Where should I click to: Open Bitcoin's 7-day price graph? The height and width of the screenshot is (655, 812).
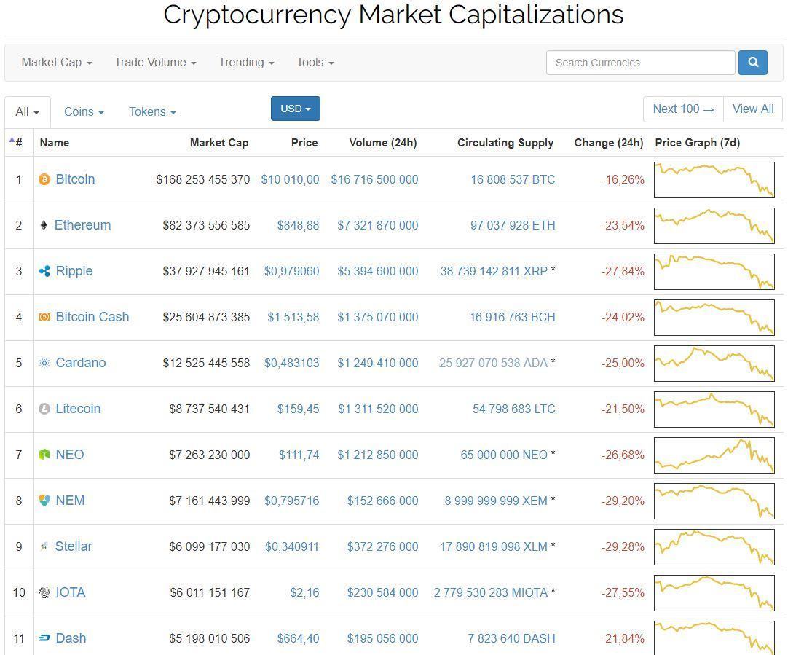coord(714,180)
